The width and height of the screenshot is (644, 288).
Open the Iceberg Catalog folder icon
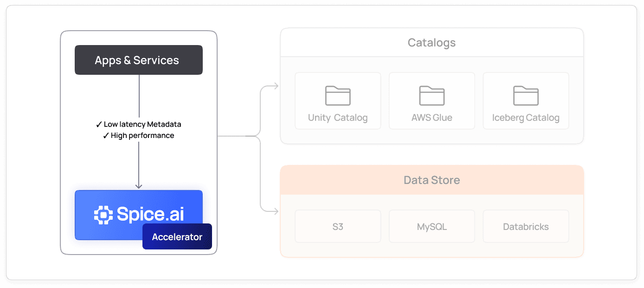pyautogui.click(x=526, y=95)
